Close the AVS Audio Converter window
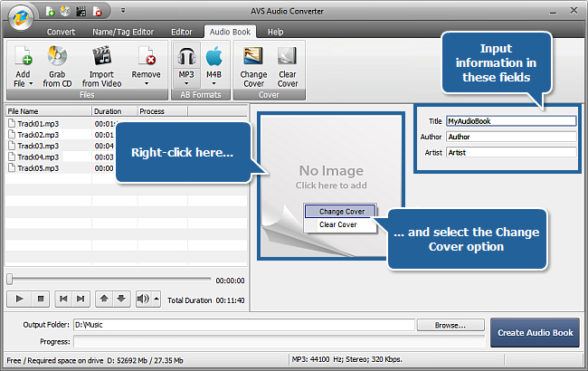The width and height of the screenshot is (588, 371). [x=574, y=11]
